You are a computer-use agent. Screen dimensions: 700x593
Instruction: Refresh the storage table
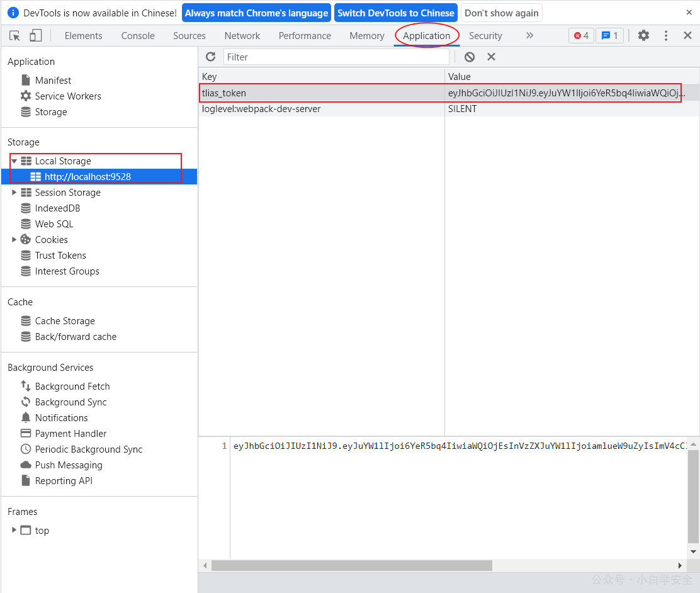point(211,57)
